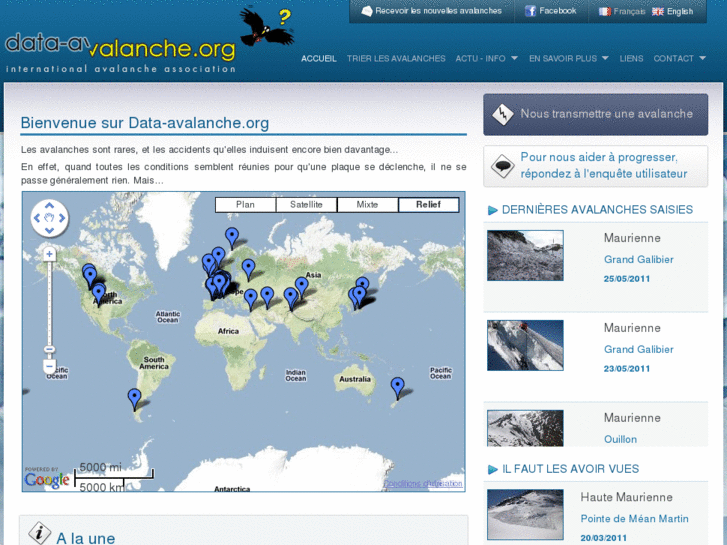Image resolution: width=727 pixels, height=545 pixels.
Task: Open the ACCUEIL menu item
Action: (319, 58)
